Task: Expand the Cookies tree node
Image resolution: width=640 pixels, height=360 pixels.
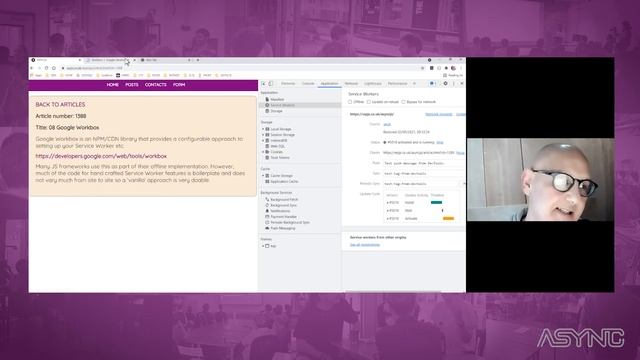Action: (263, 152)
